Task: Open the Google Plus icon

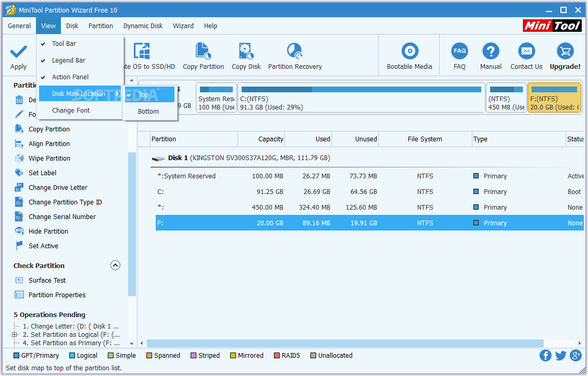Action: click(x=576, y=355)
